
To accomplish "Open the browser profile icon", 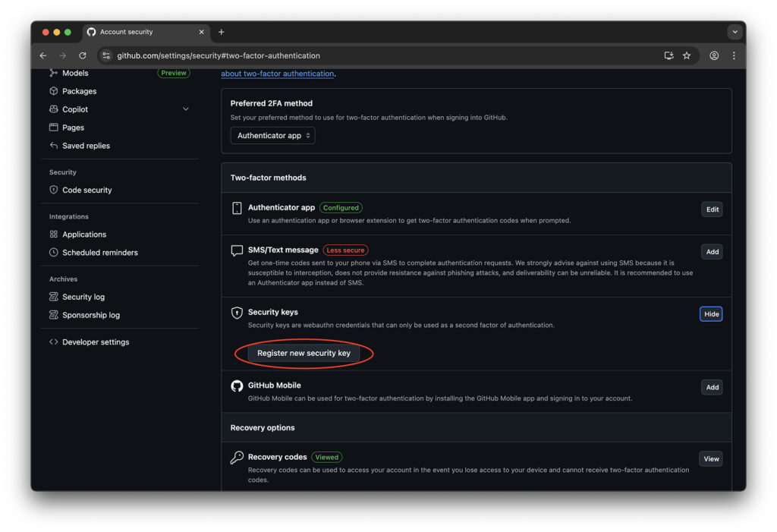I will point(714,55).
